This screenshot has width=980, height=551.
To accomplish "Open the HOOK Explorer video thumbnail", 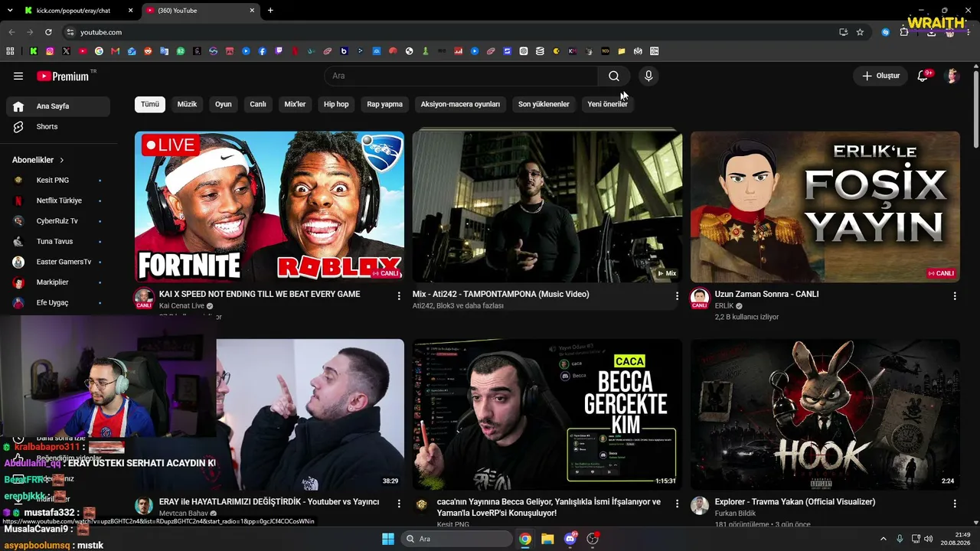I will [x=825, y=415].
